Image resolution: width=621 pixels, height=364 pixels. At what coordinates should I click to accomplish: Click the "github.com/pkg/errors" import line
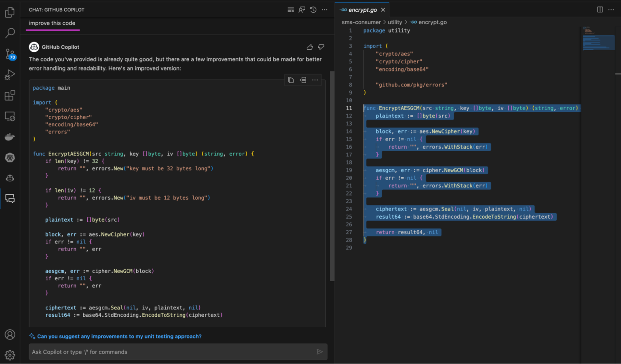coord(411,85)
